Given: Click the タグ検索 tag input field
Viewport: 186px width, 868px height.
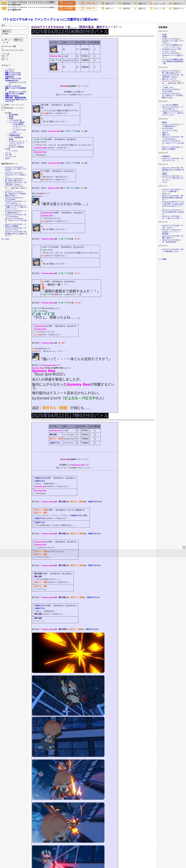Looking at the screenshot, I should tap(14, 36).
